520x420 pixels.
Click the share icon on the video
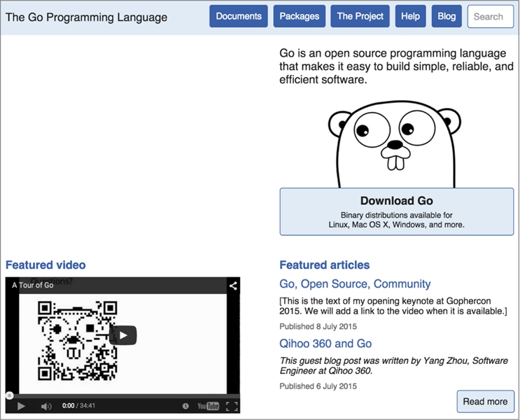tap(233, 286)
